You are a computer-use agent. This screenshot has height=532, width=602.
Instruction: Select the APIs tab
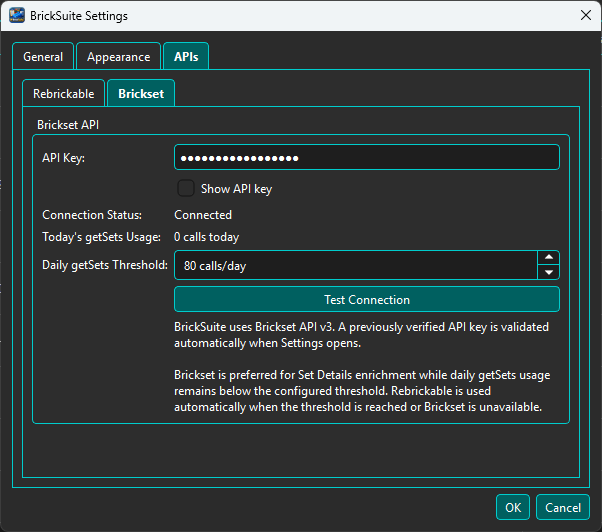coord(186,57)
